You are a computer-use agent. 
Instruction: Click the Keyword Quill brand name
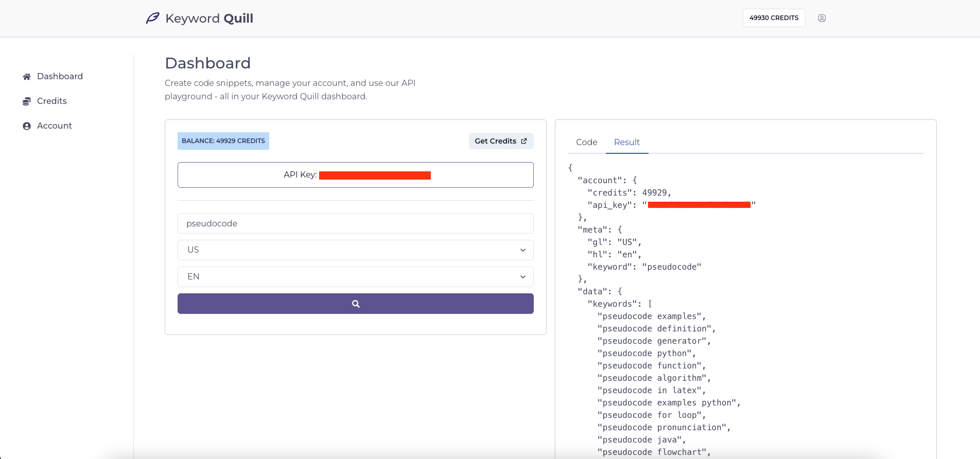click(209, 19)
